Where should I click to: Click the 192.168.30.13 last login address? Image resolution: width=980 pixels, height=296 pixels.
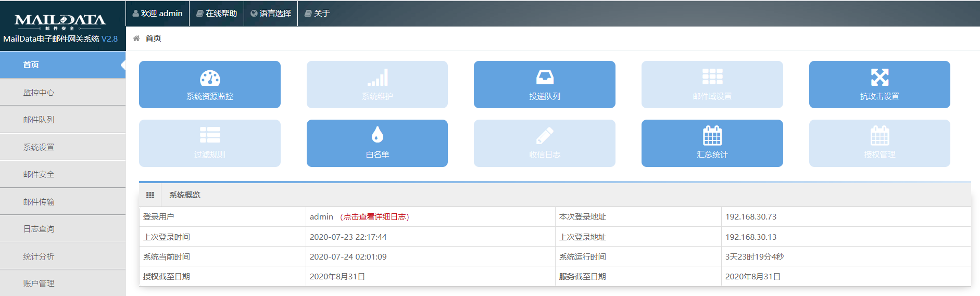click(x=751, y=237)
